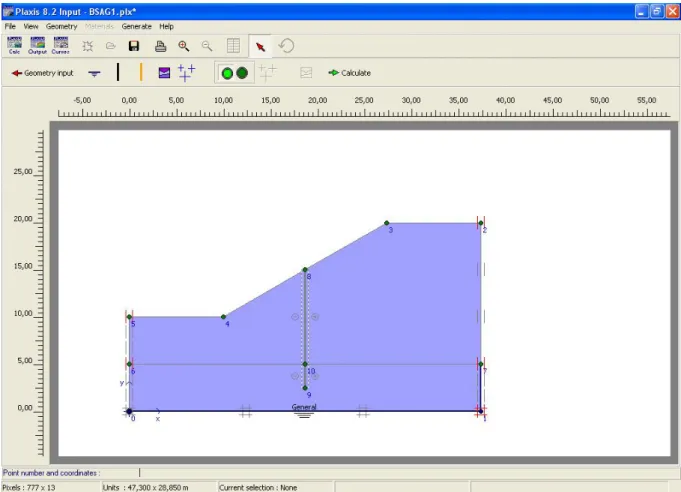Image resolution: width=681 pixels, height=492 pixels.
Task: Toggle the bright green left circle switch
Action: click(x=227, y=73)
